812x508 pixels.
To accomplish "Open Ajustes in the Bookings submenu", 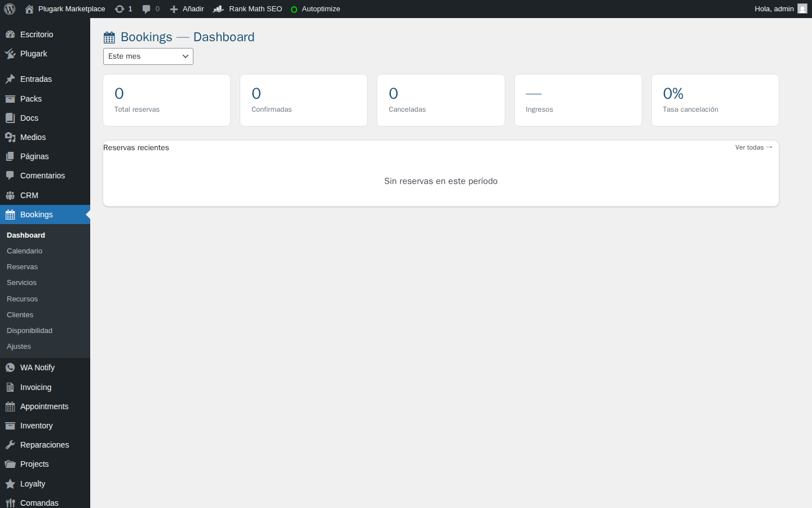I will (19, 346).
